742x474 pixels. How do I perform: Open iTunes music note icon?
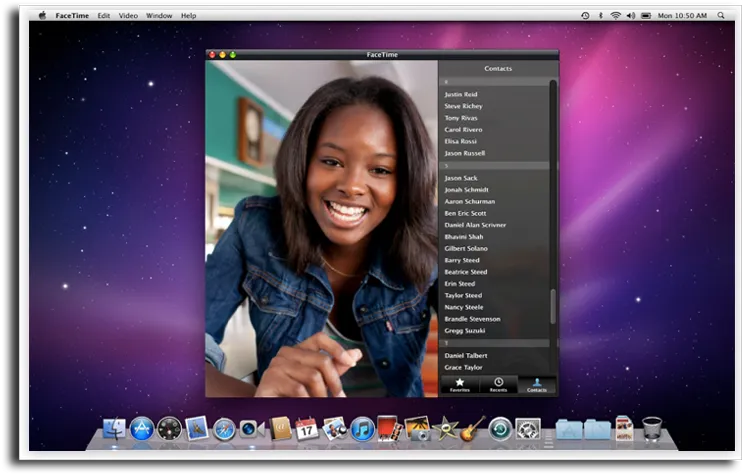362,429
